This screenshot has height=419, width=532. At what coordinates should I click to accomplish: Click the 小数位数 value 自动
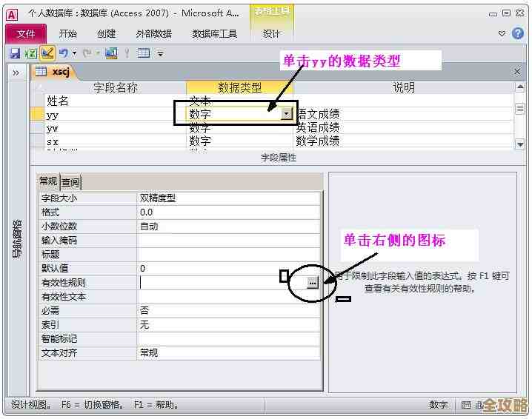tap(228, 227)
